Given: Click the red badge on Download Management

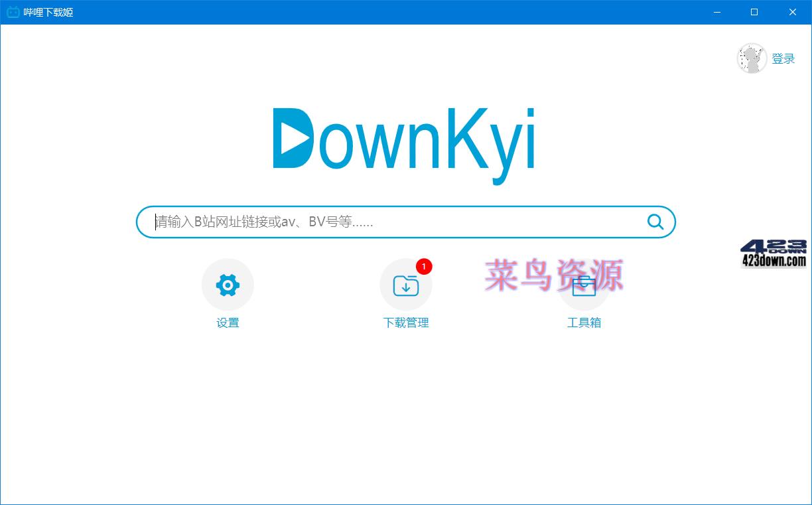Looking at the screenshot, I should pyautogui.click(x=425, y=267).
